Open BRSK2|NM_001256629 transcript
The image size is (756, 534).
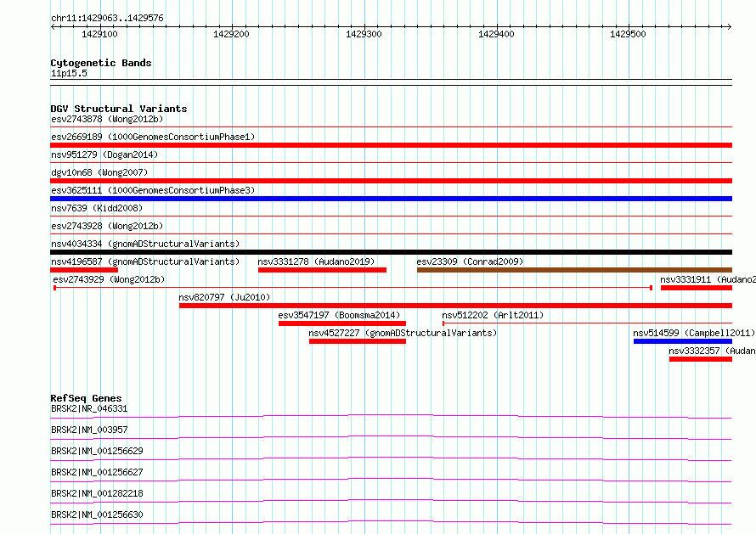click(x=97, y=451)
